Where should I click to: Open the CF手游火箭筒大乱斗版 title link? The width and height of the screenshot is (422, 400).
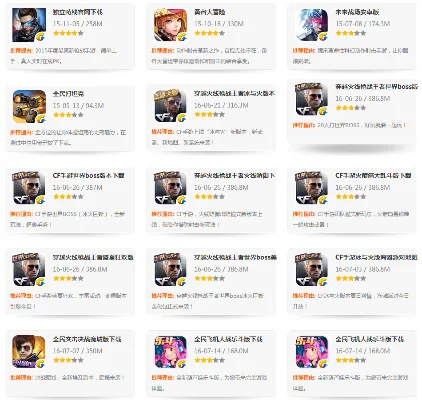click(373, 176)
